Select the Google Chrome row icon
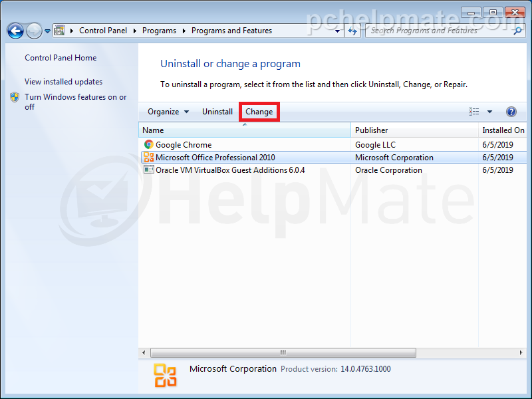 148,144
